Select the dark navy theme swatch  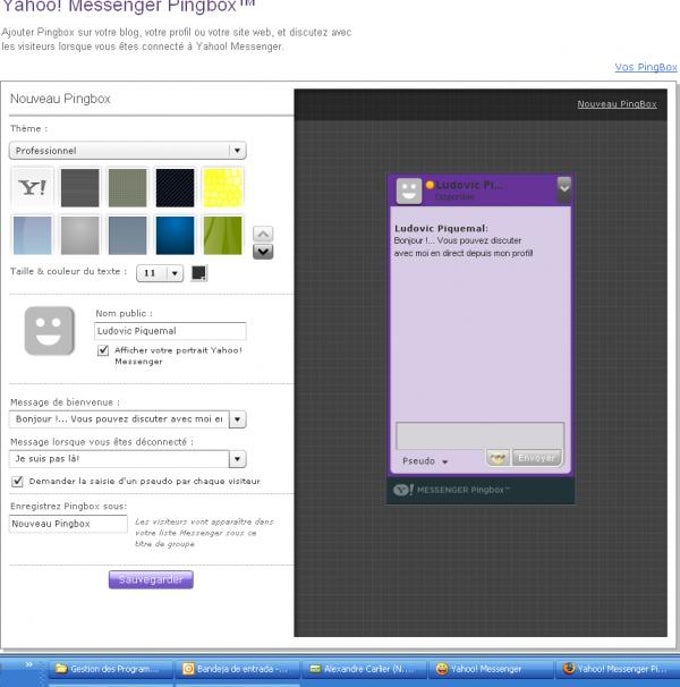point(175,188)
